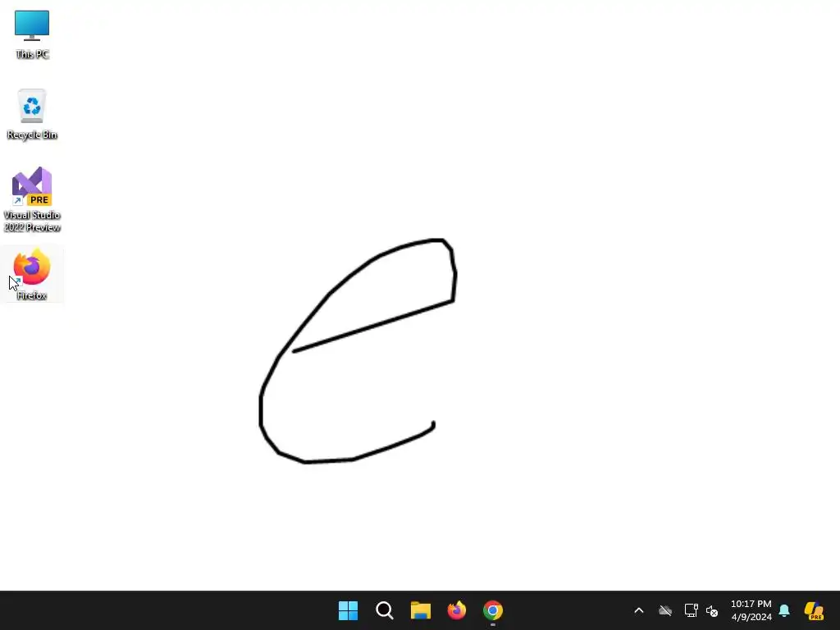Open the muted volume tray icon

click(x=712, y=610)
